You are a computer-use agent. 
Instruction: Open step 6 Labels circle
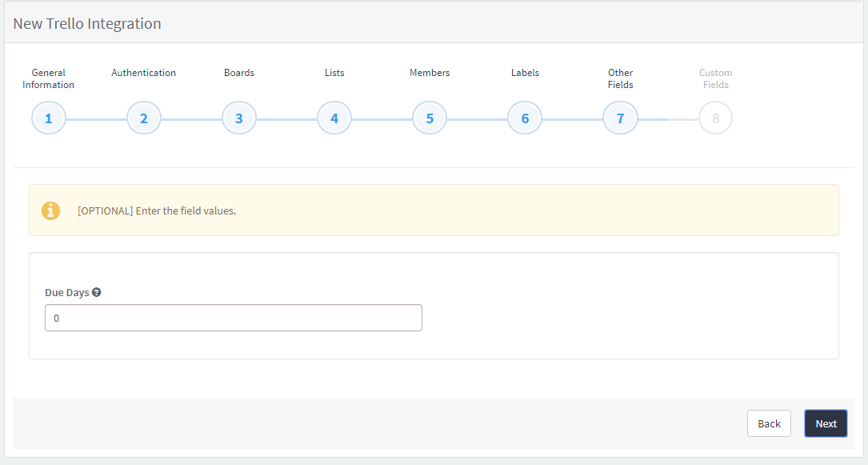pos(525,118)
